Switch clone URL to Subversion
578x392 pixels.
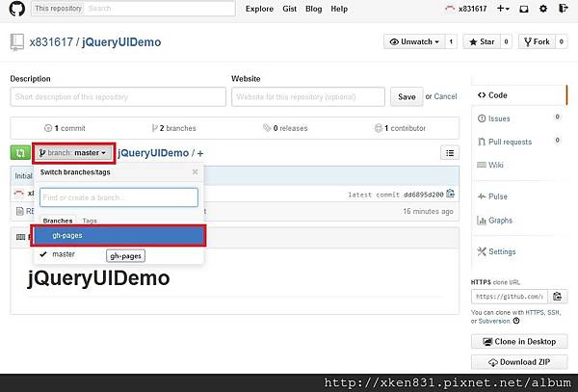tap(494, 321)
